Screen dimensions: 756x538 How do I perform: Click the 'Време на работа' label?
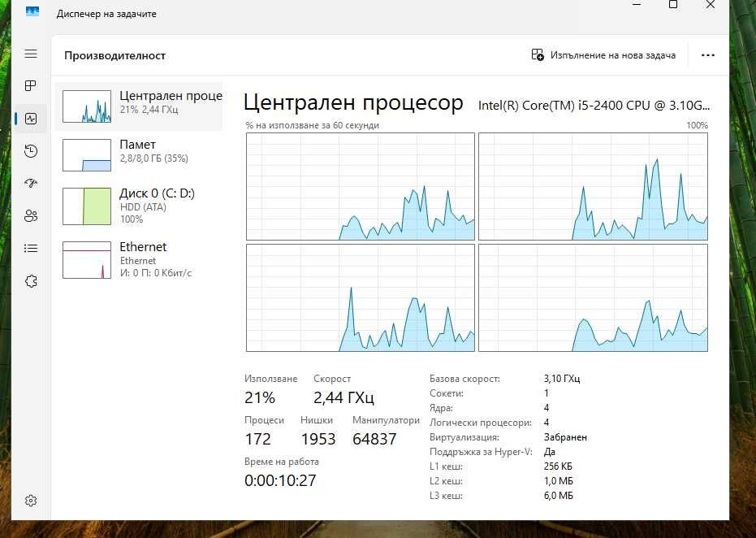tap(282, 462)
